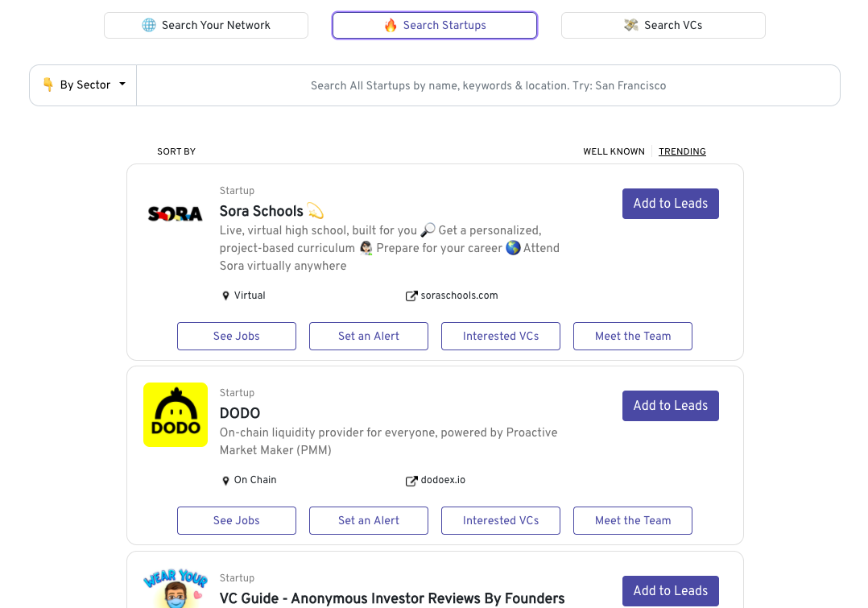The height and width of the screenshot is (608, 868).
Task: Click the external link icon beside soraschools.com
Action: point(411,296)
